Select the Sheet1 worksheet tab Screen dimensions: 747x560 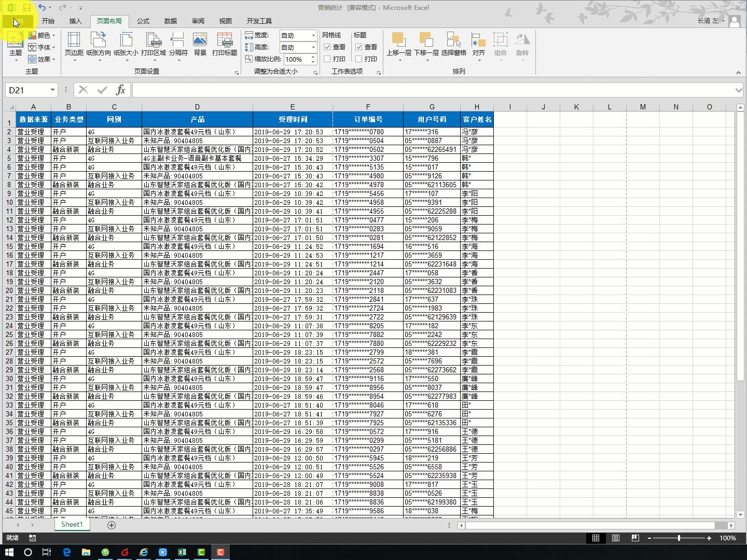[x=72, y=524]
